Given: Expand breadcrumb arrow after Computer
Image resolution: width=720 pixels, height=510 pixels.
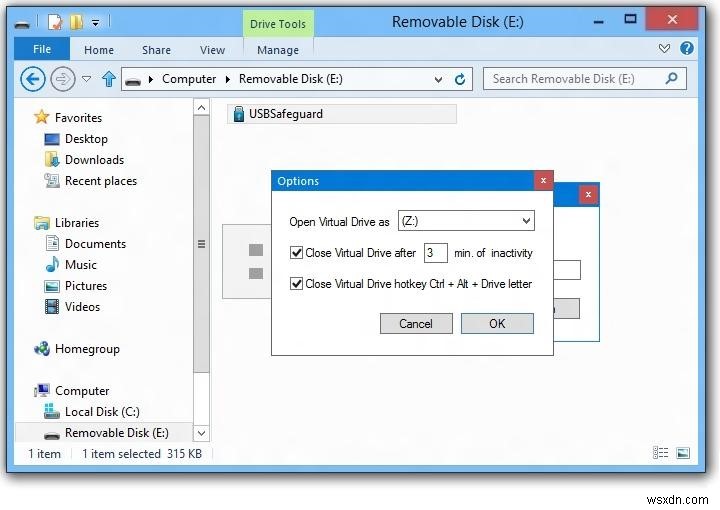Looking at the screenshot, I should 227,79.
